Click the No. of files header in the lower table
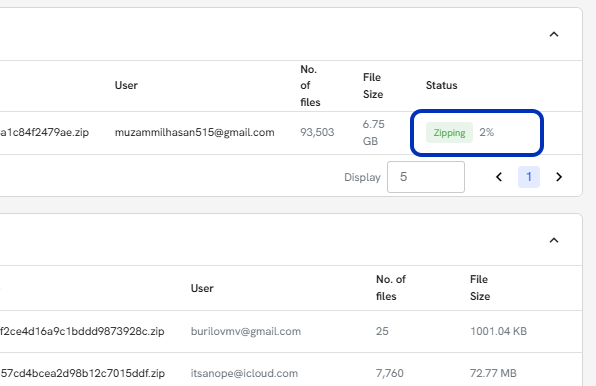The image size is (596, 386). (391, 288)
